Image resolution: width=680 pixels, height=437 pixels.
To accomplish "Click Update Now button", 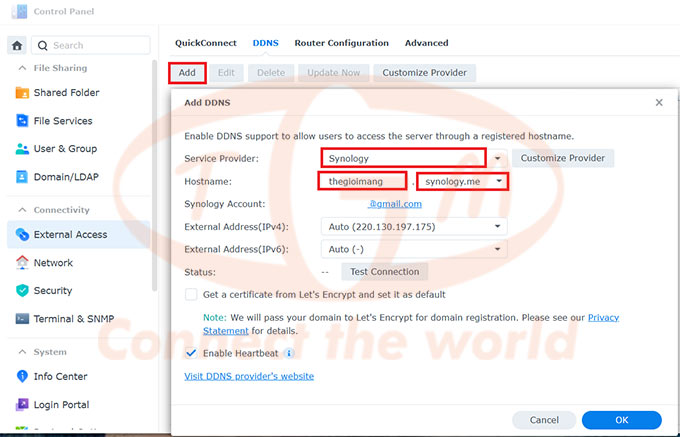I will coord(333,73).
